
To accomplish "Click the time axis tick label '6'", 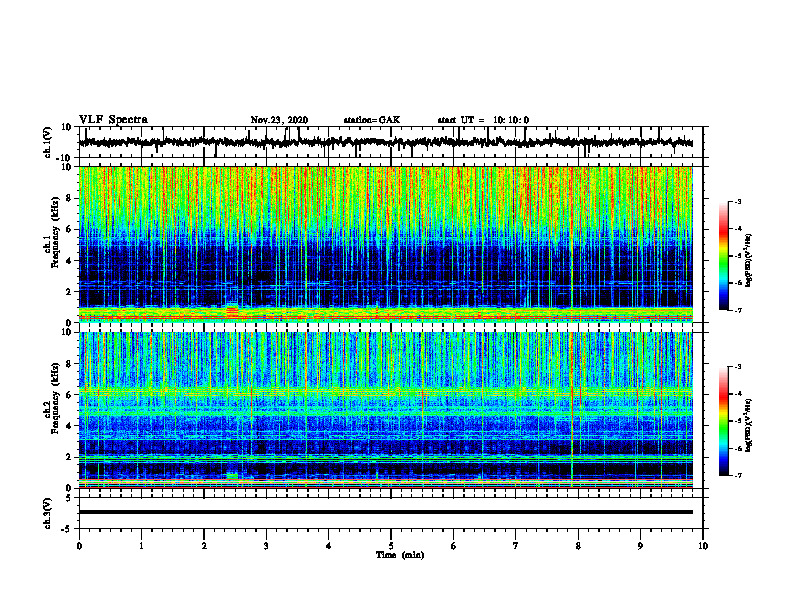I will tap(454, 546).
